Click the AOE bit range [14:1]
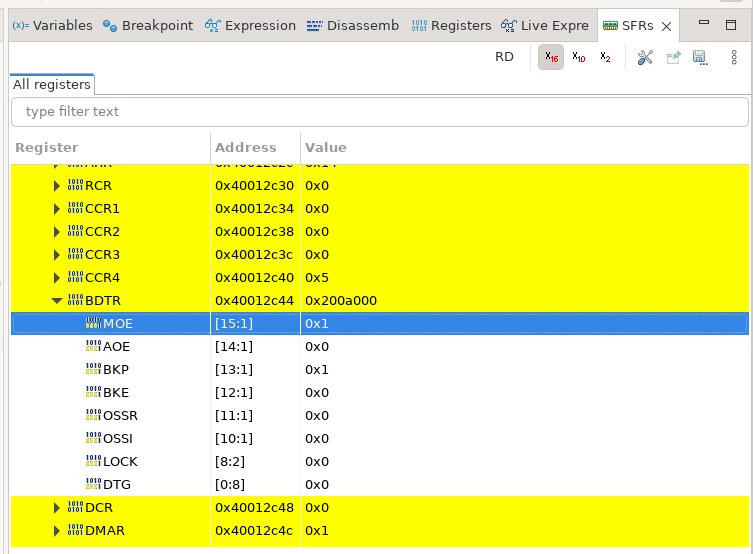This screenshot has width=753, height=554. point(234,347)
